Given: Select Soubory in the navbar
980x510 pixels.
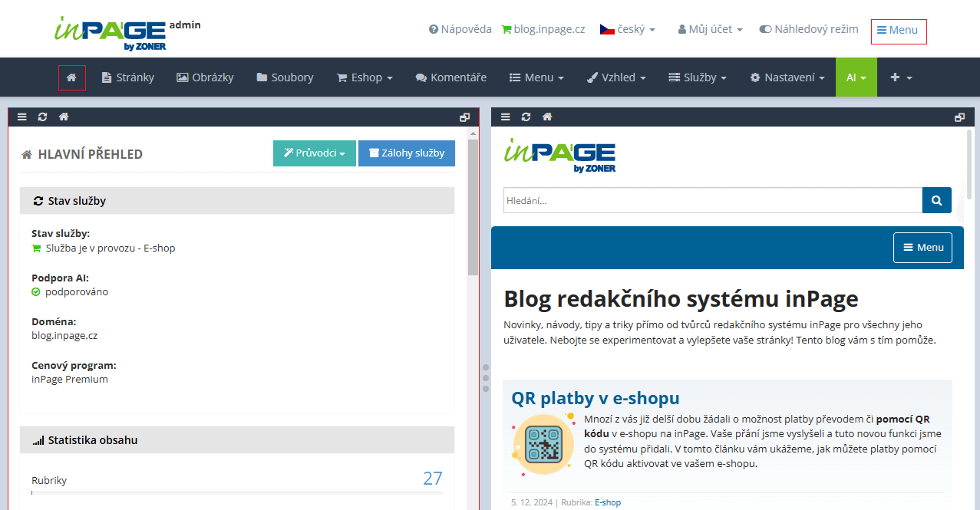Looking at the screenshot, I should [285, 77].
